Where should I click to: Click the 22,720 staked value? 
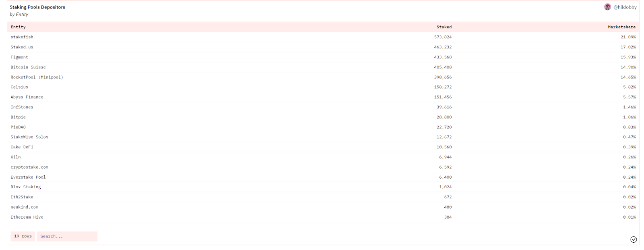pyautogui.click(x=444, y=127)
